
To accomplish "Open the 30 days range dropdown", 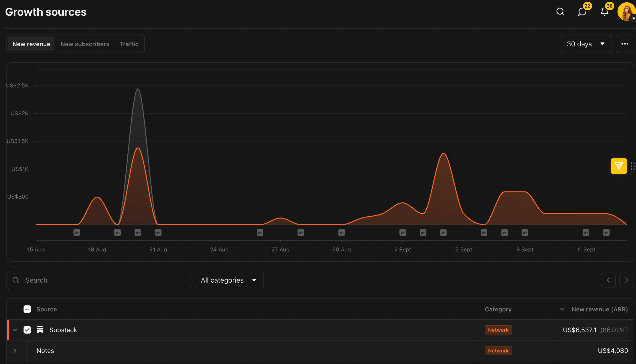I will click(x=586, y=44).
